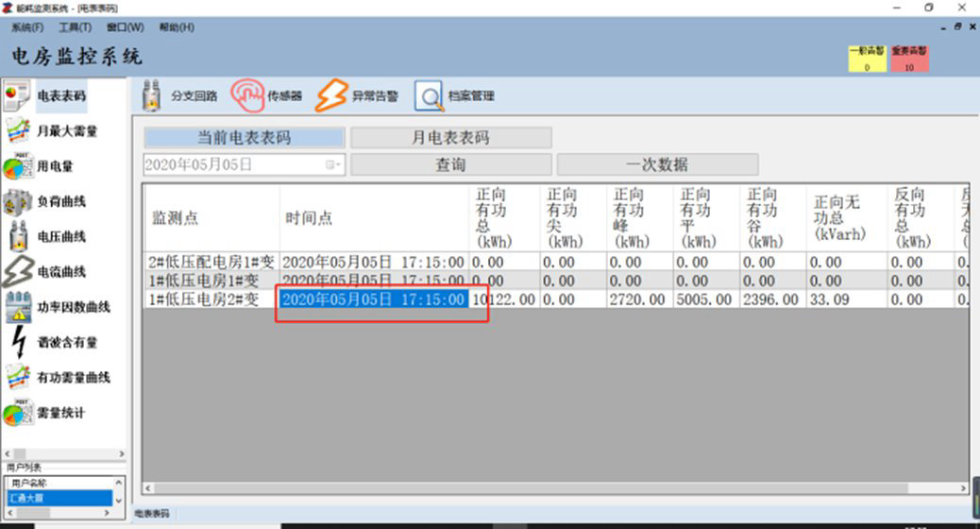Screen dimensions: 980x529
Task: Switch to 当前电表表码 tab
Action: pyautogui.click(x=245, y=138)
